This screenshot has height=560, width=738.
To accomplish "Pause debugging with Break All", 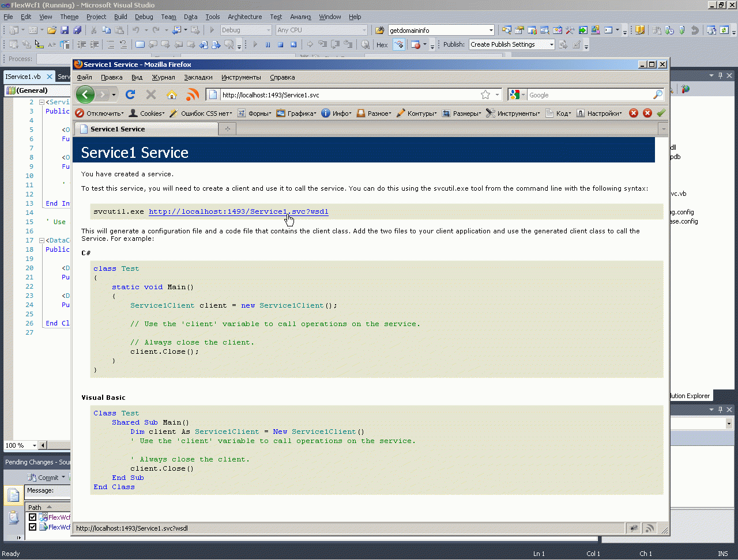I will pos(268,44).
